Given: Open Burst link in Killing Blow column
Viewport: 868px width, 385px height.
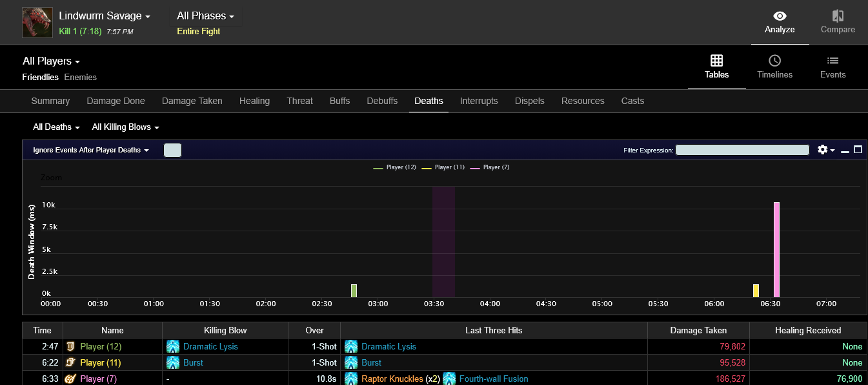Looking at the screenshot, I should click(194, 363).
